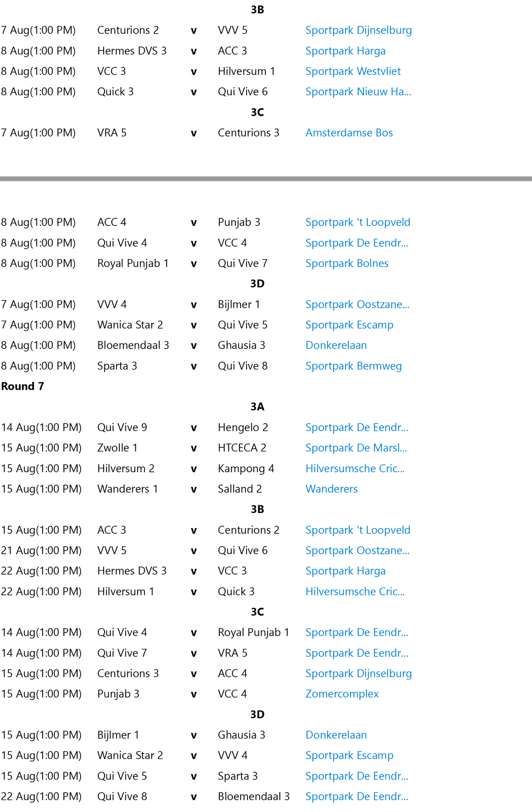Open Donkerelaan for Bloemendaal 3 v Ghausia 3
532x812 pixels.
coord(336,346)
